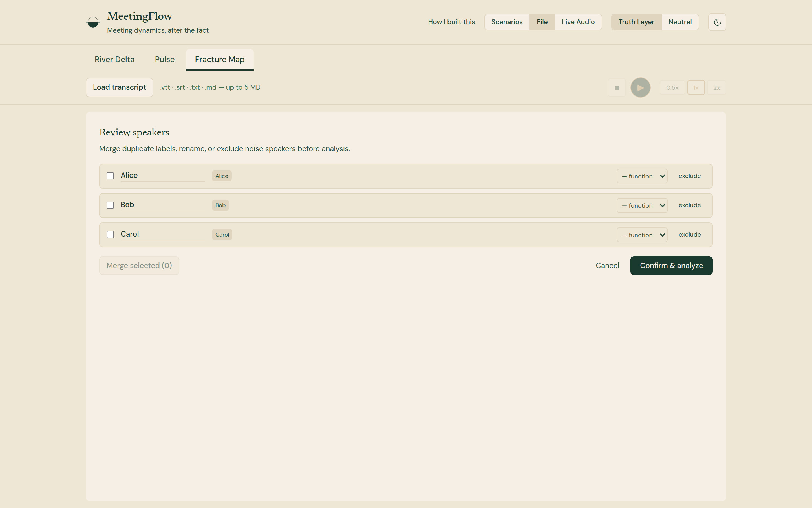Screen dimensions: 812x508
Task: Click the Load transcript button
Action: (120, 88)
